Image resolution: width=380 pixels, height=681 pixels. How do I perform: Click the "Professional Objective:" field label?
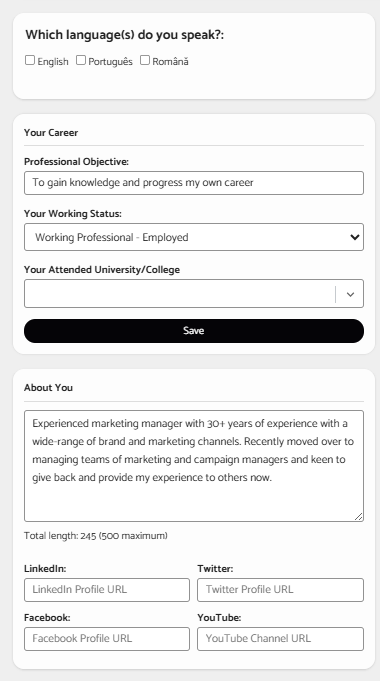click(x=76, y=162)
